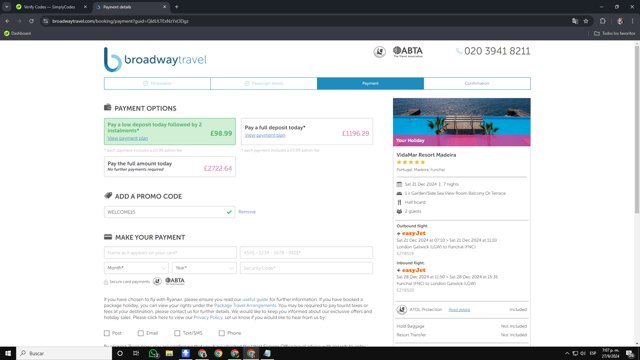Open the Chrome three-dot menu
640x360 pixels.
[x=633, y=21]
